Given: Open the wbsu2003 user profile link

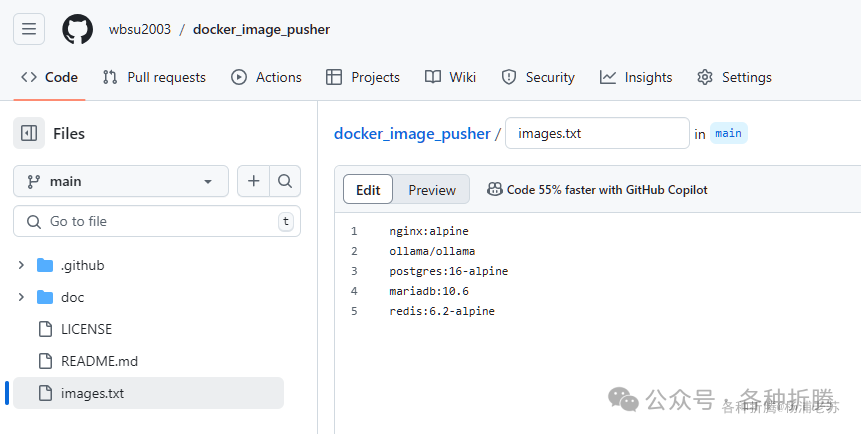Looking at the screenshot, I should (x=139, y=29).
